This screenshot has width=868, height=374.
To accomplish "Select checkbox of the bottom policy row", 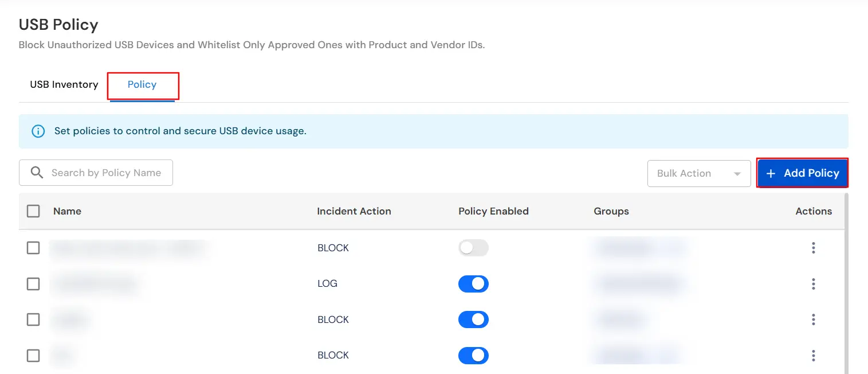I will click(x=33, y=356).
